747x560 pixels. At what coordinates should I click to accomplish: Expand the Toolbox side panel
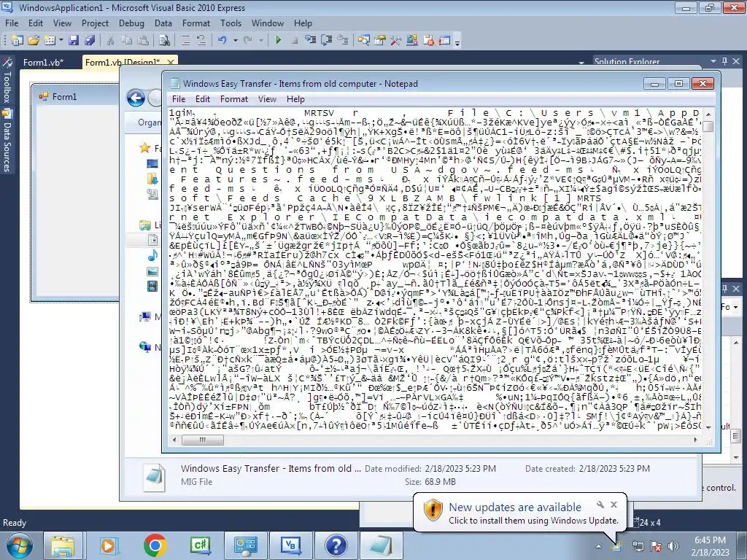point(7,81)
